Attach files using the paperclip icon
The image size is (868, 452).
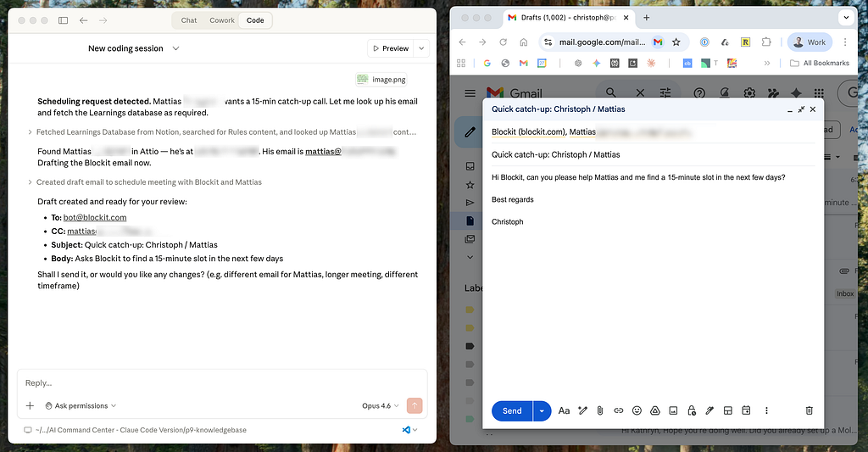click(600, 410)
